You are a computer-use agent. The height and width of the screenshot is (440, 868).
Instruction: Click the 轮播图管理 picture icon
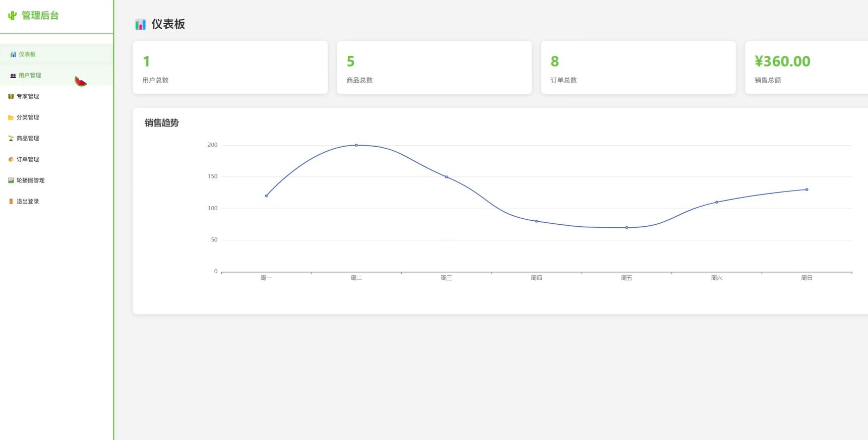point(11,180)
